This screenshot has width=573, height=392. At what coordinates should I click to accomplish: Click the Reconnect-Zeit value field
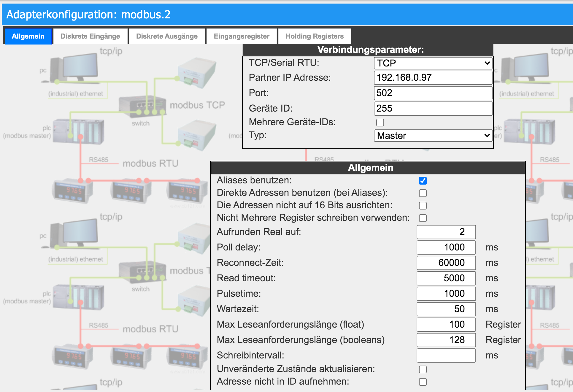(x=446, y=263)
